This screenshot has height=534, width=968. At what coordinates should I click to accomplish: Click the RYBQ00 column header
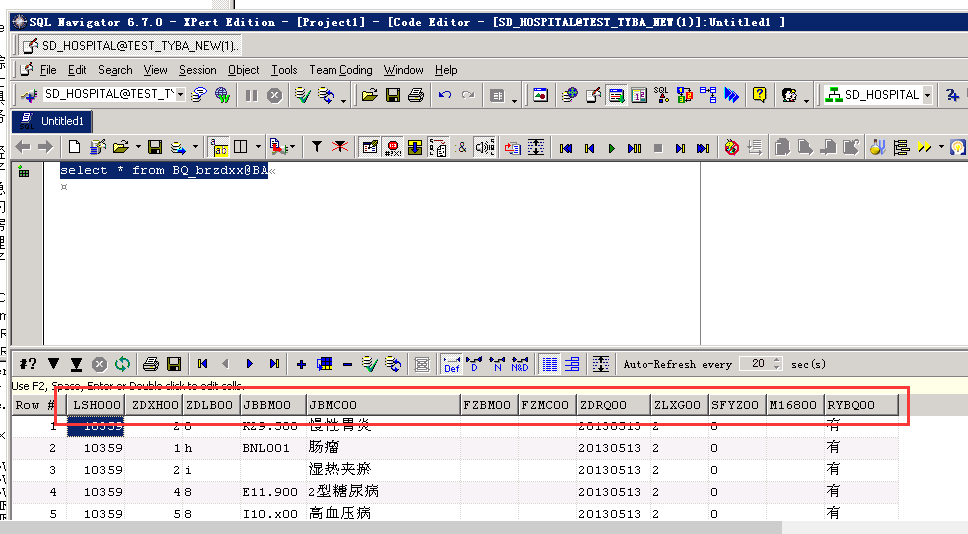(861, 405)
